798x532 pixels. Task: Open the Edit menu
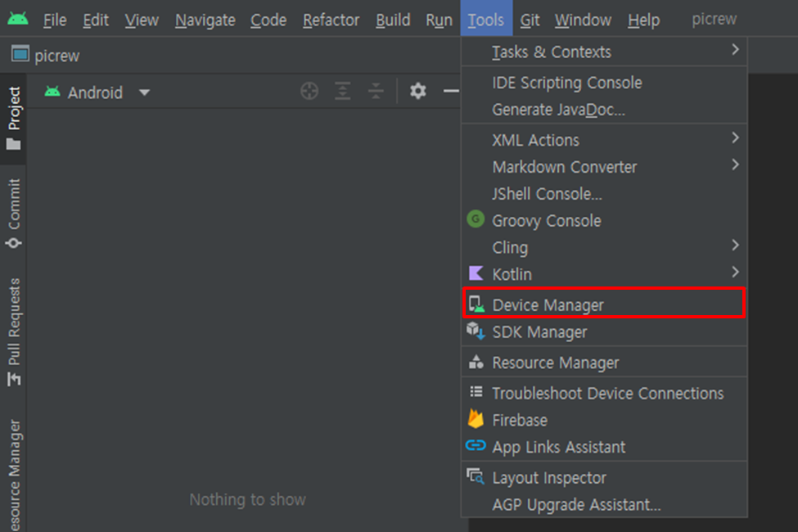click(x=96, y=20)
